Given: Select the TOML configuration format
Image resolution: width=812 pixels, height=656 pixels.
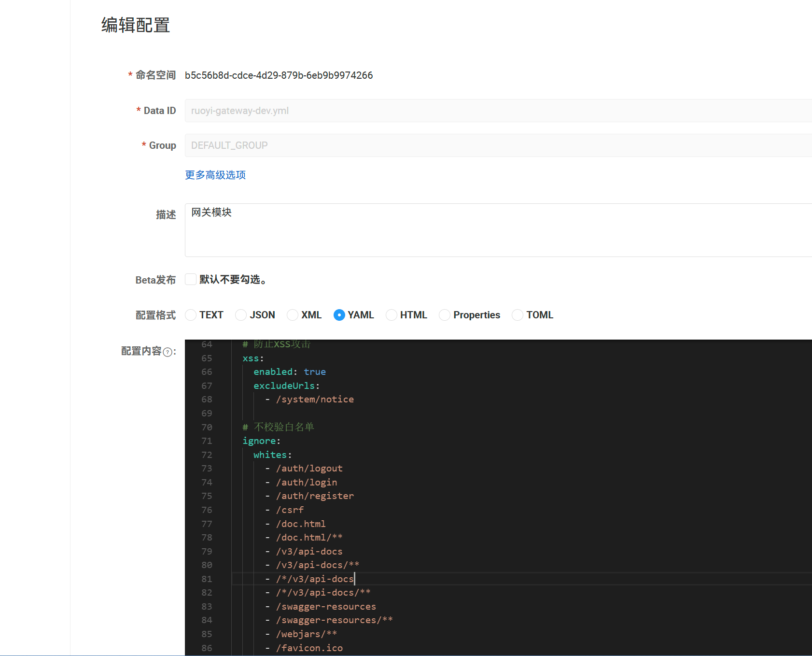Looking at the screenshot, I should tap(518, 315).
